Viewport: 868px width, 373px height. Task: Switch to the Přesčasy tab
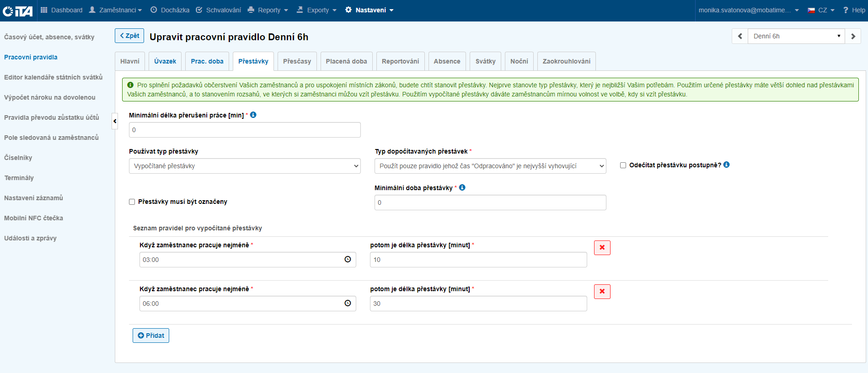(297, 61)
